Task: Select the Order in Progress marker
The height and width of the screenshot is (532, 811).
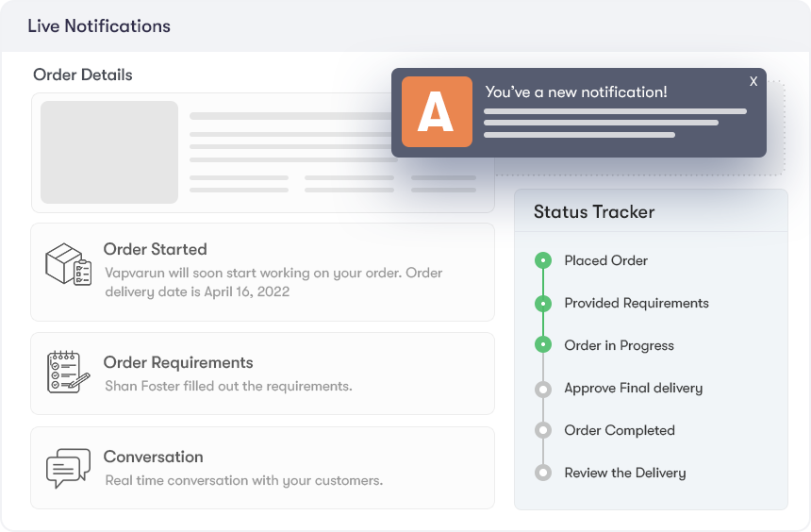Action: pos(543,344)
